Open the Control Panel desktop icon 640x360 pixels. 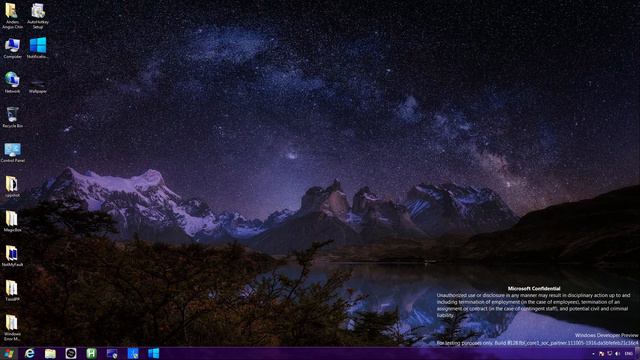[12, 152]
